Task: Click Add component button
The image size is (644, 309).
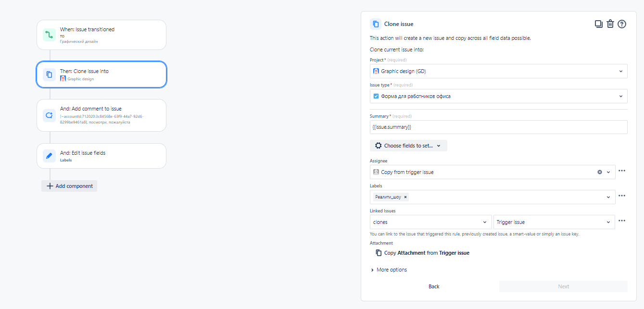Action: coord(69,186)
